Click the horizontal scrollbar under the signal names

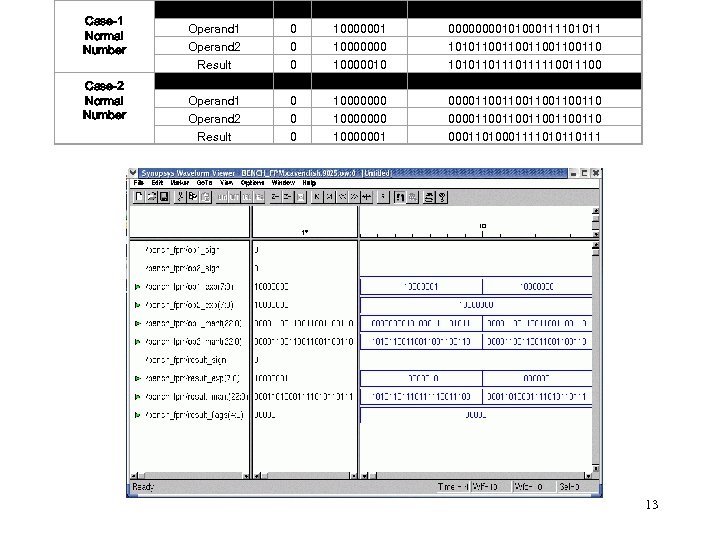tap(190, 476)
